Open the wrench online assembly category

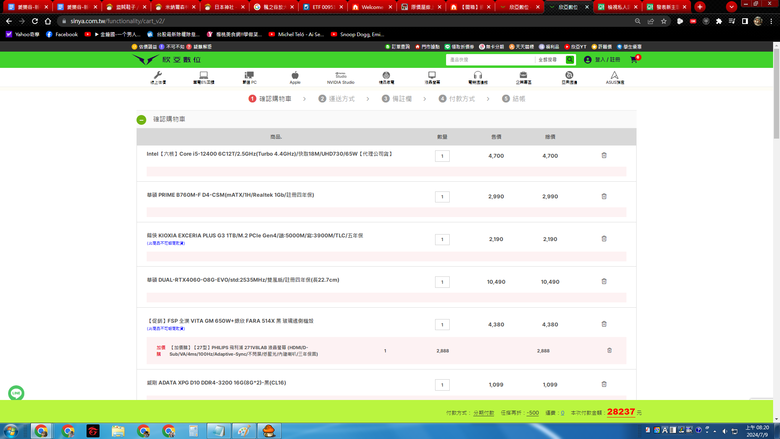point(158,78)
